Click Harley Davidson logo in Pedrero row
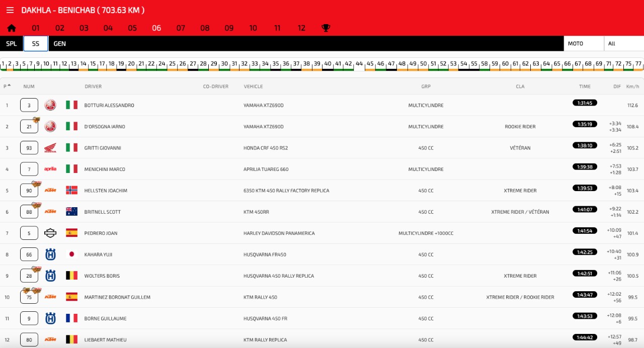This screenshot has height=348, width=644. tap(50, 233)
